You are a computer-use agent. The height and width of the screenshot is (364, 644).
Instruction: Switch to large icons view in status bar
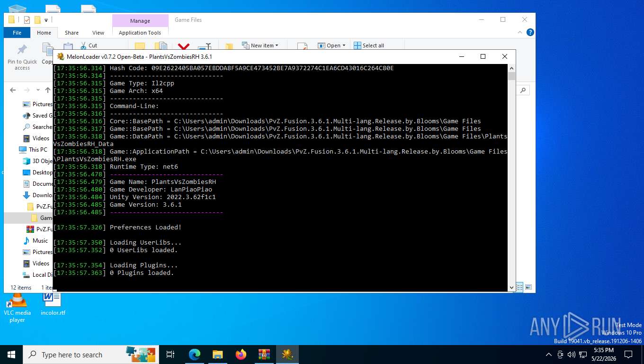click(x=528, y=287)
